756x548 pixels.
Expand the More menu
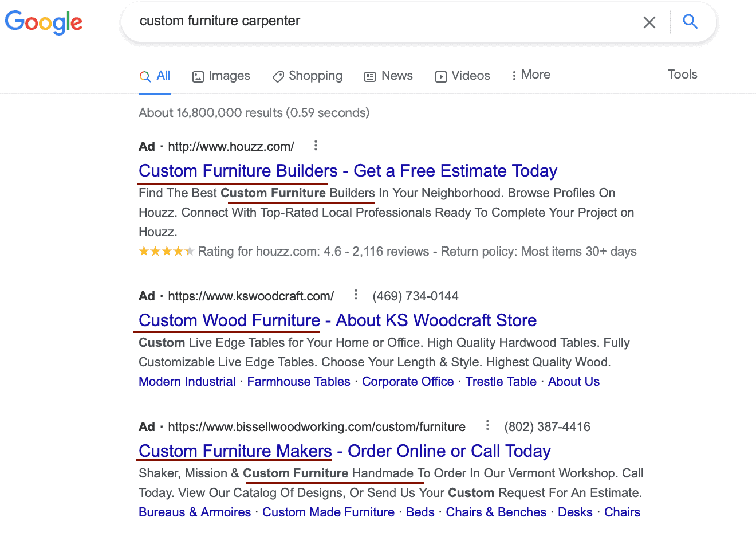[x=530, y=75]
